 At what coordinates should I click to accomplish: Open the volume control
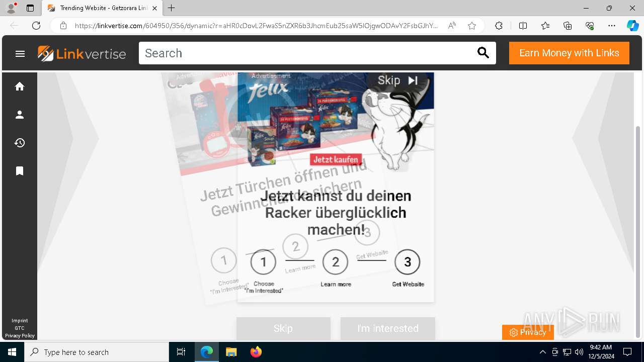(579, 352)
